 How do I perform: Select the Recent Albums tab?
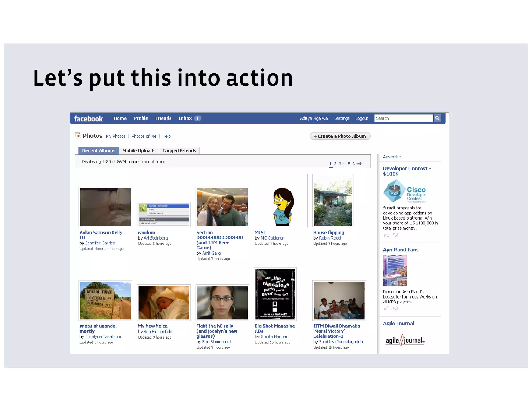(99, 151)
